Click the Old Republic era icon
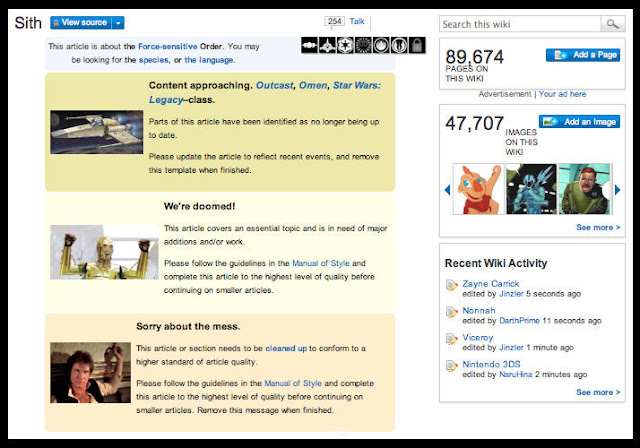 309,45
